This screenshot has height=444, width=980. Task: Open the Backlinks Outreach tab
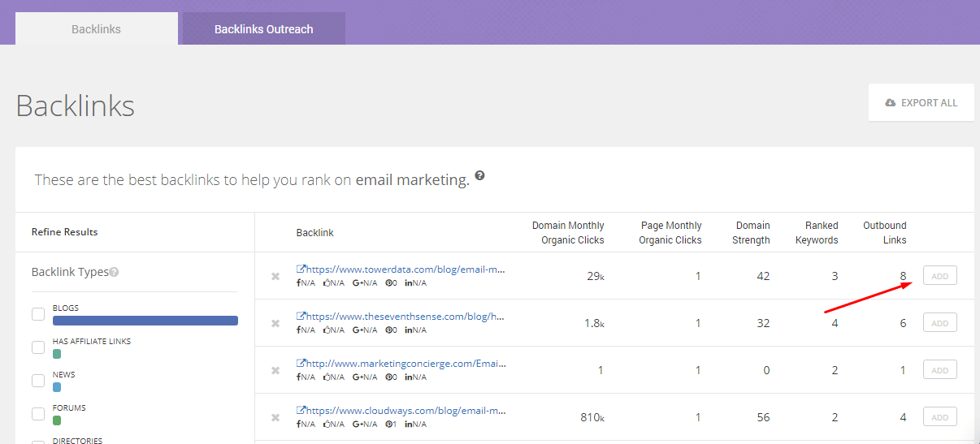[x=264, y=28]
